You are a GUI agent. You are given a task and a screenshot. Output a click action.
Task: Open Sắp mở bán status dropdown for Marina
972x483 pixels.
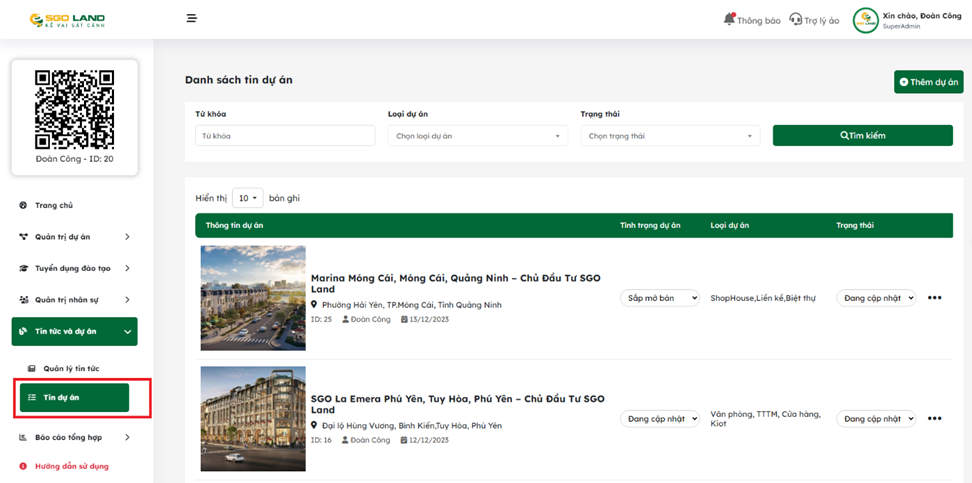659,298
